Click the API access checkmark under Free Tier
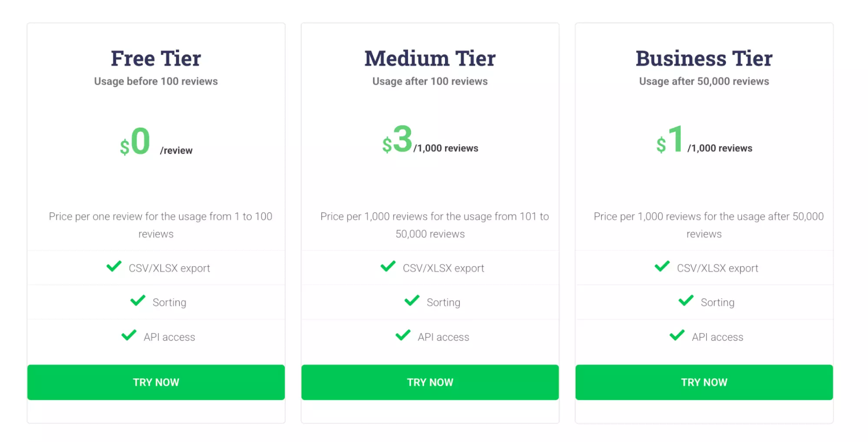Image resolution: width=868 pixels, height=442 pixels. pos(129,335)
